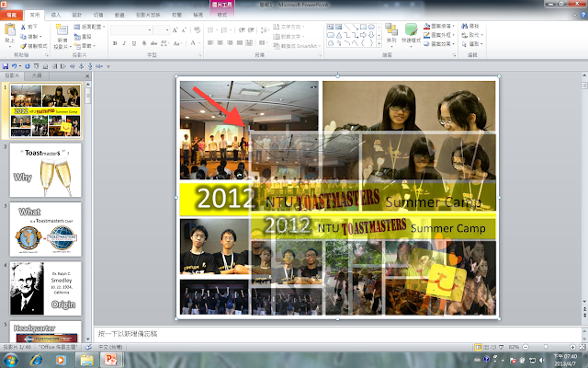Open the Picture Tools Format tab
Screen dimensions: 588x368
pyautogui.click(x=222, y=15)
